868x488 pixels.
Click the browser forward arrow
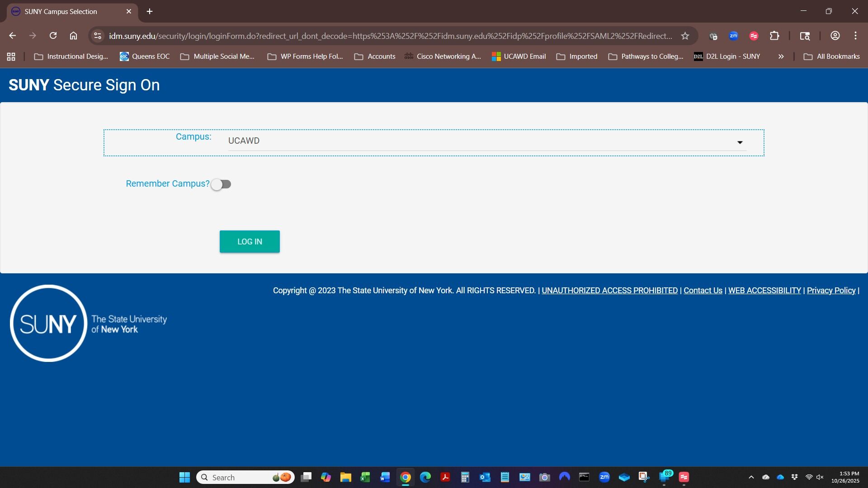click(x=33, y=36)
